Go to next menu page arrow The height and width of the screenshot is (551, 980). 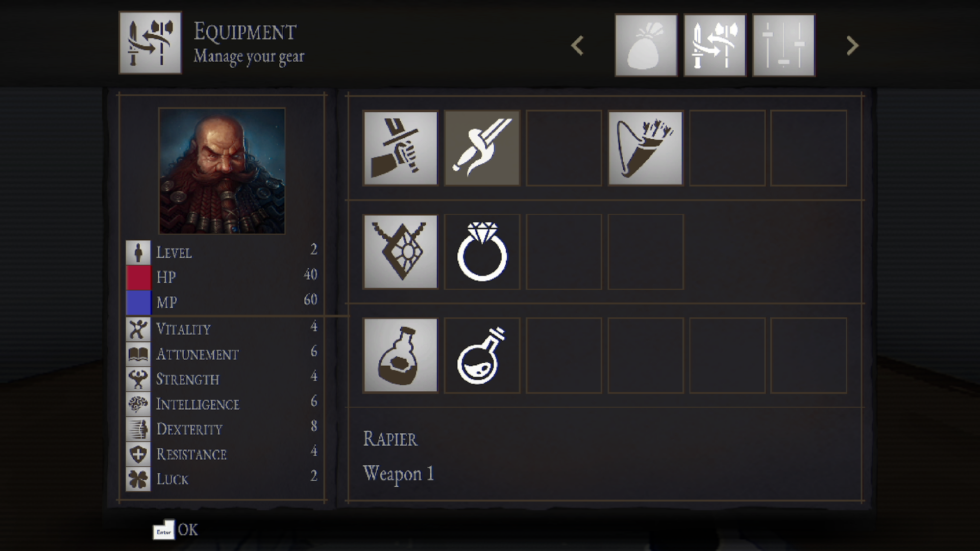pos(852,45)
